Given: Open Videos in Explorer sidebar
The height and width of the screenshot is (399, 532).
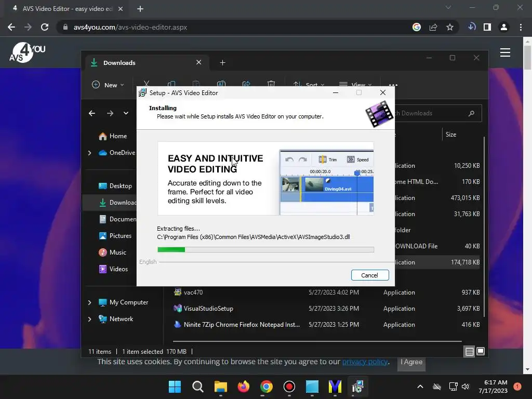Looking at the screenshot, I should coord(113,269).
